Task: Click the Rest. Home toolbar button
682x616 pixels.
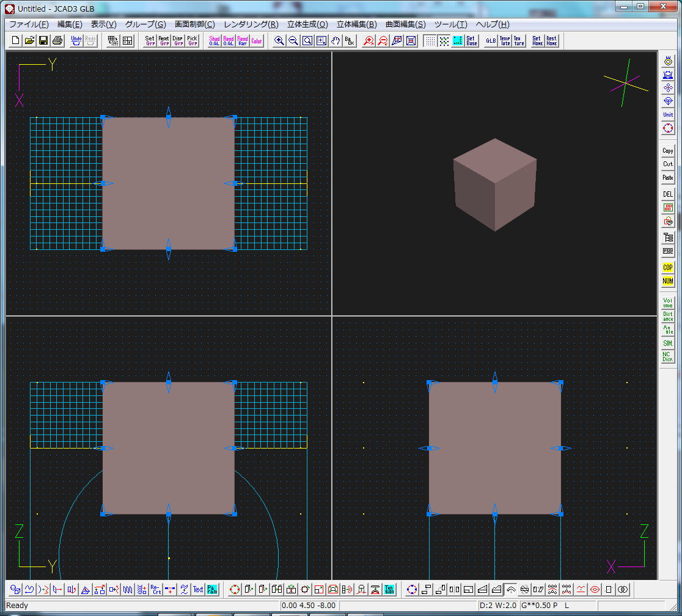Action: 551,41
